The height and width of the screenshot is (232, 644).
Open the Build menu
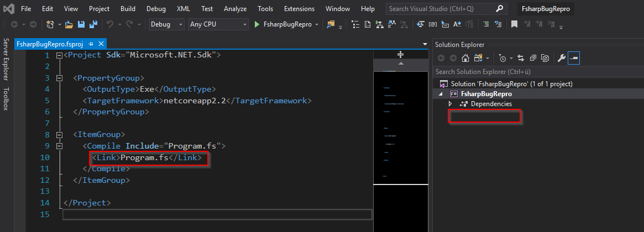[128, 9]
